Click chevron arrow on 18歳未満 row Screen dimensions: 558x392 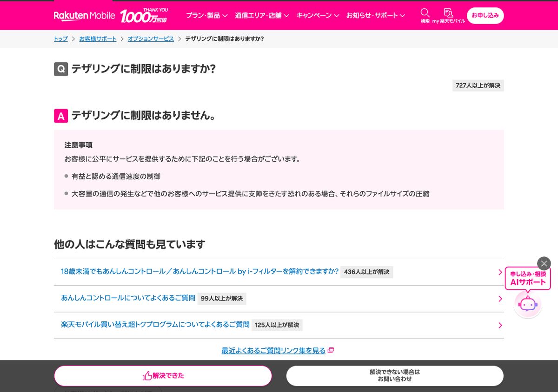[500, 272]
